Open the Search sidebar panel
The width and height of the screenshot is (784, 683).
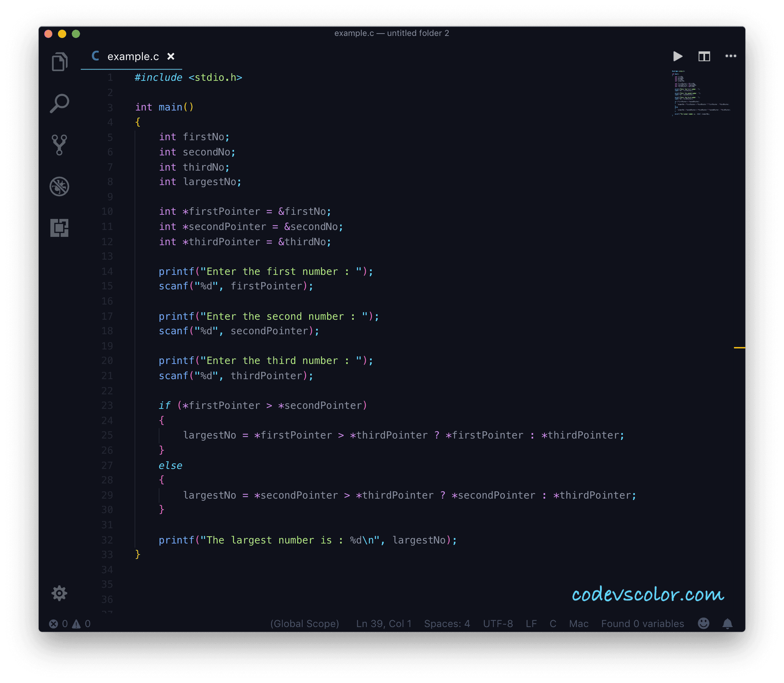59,103
